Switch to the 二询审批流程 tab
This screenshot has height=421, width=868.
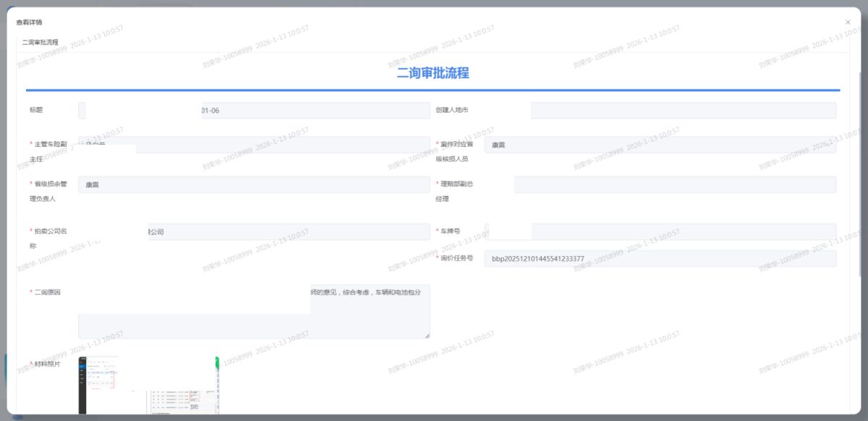point(41,43)
